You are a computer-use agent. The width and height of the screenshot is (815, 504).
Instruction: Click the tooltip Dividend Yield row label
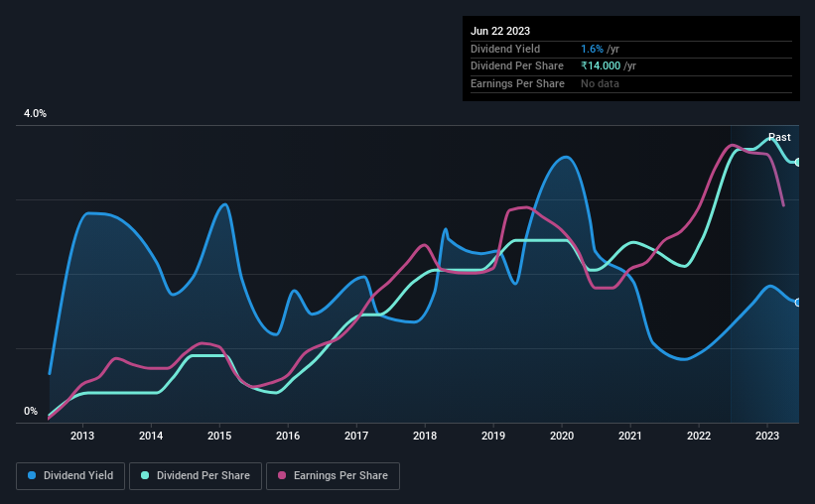(x=505, y=49)
